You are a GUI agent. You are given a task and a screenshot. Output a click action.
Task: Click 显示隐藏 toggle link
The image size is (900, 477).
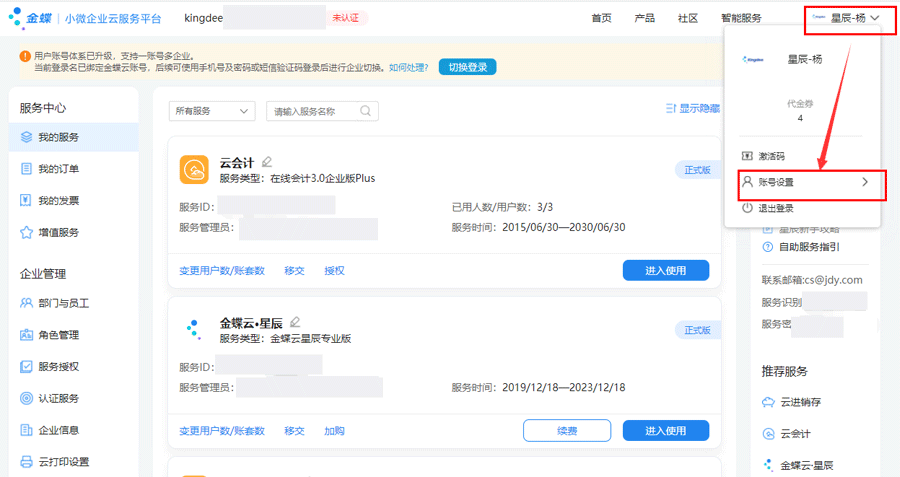pos(693,108)
